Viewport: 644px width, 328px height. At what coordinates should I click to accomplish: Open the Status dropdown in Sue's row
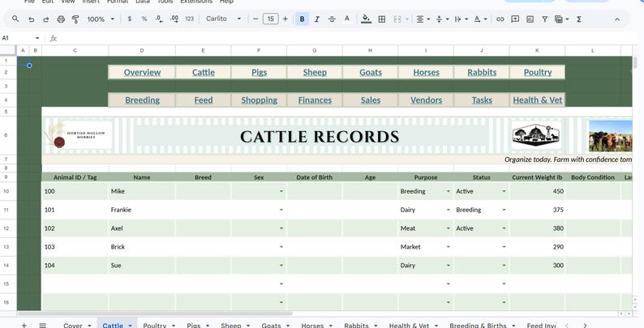point(504,266)
